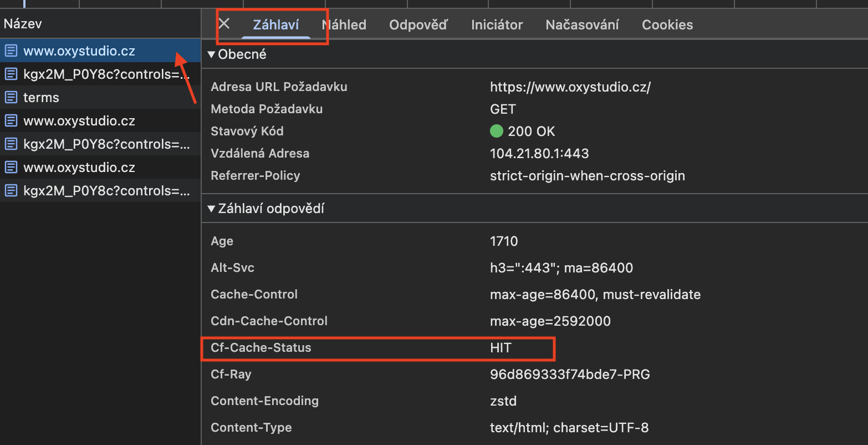The width and height of the screenshot is (868, 445).
Task: Click document icon beside terms request
Action: (x=11, y=98)
